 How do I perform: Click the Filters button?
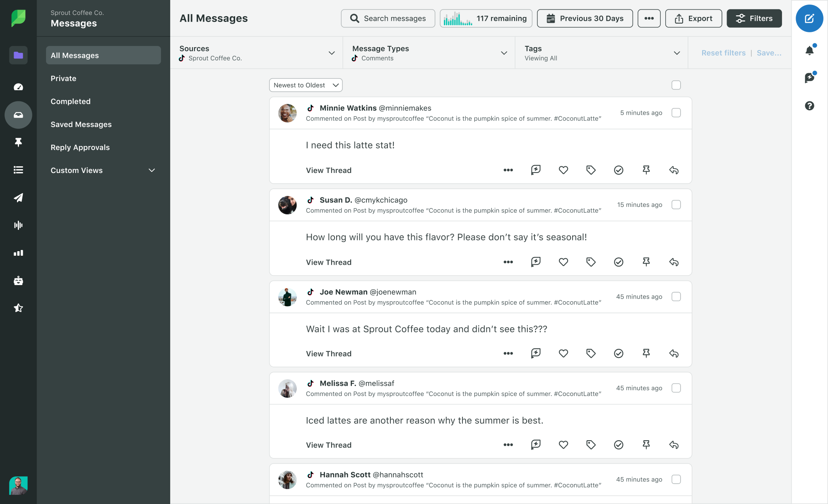pos(754,18)
